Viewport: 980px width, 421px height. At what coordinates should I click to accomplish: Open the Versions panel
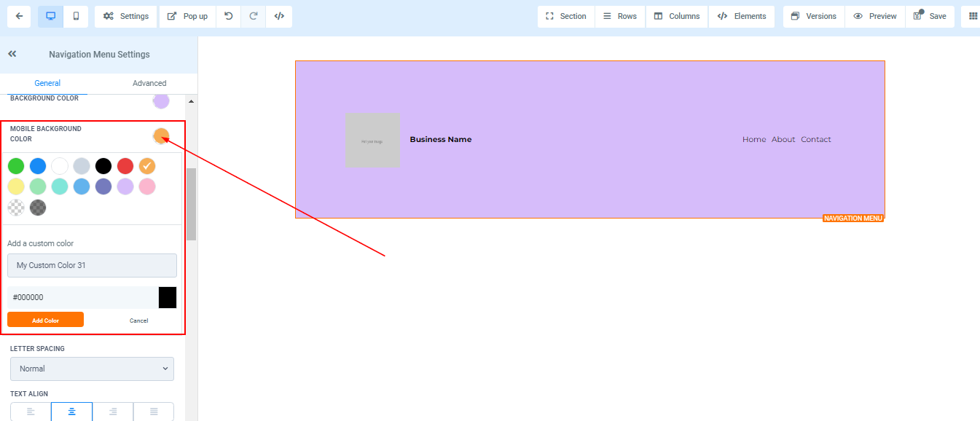point(813,16)
